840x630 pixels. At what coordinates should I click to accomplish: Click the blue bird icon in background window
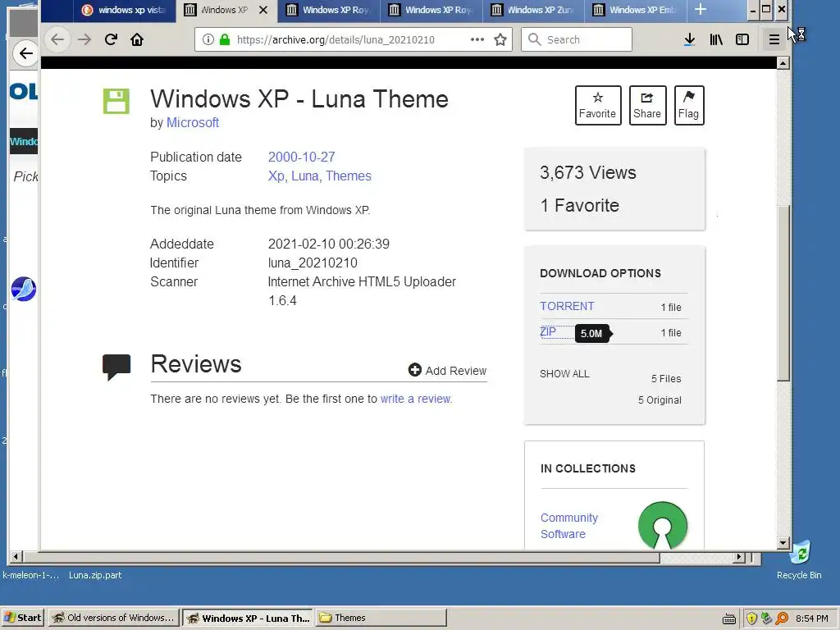24,290
